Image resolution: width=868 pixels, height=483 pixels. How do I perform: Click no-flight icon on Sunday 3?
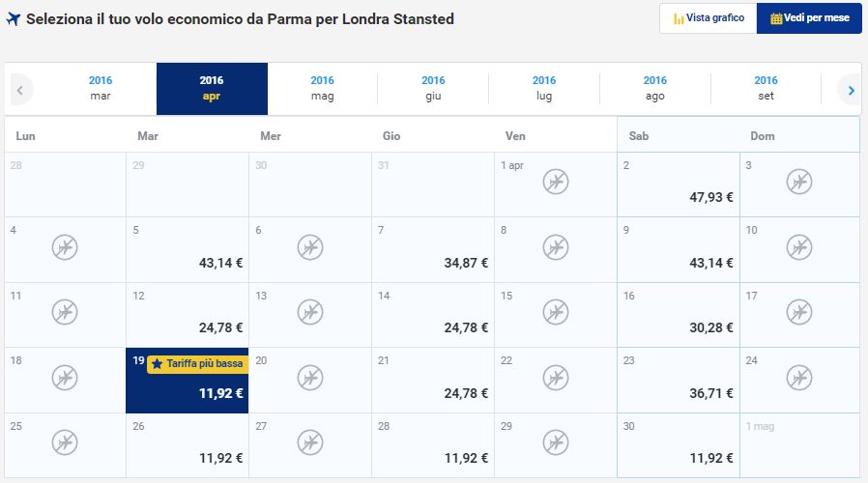click(x=798, y=182)
